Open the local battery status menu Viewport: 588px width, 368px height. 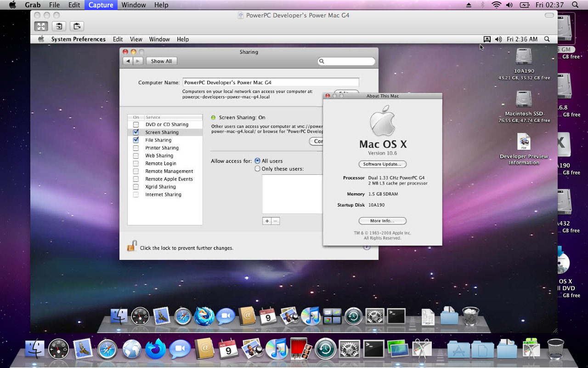(525, 5)
